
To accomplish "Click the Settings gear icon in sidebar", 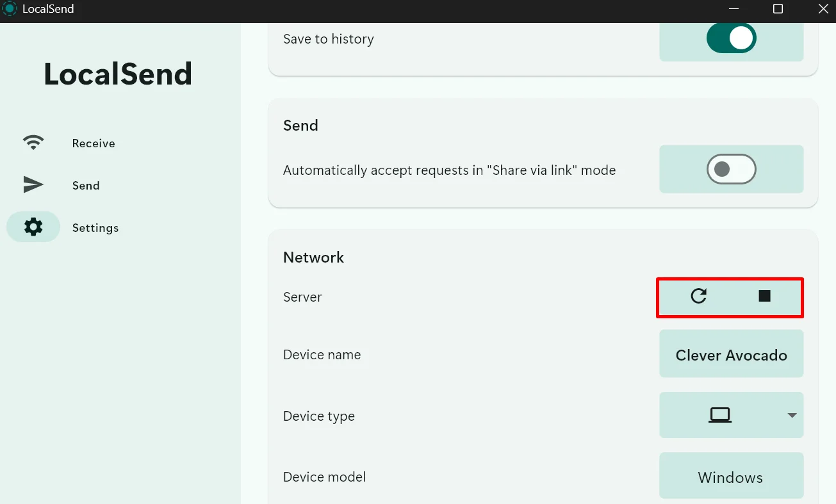I will point(33,227).
